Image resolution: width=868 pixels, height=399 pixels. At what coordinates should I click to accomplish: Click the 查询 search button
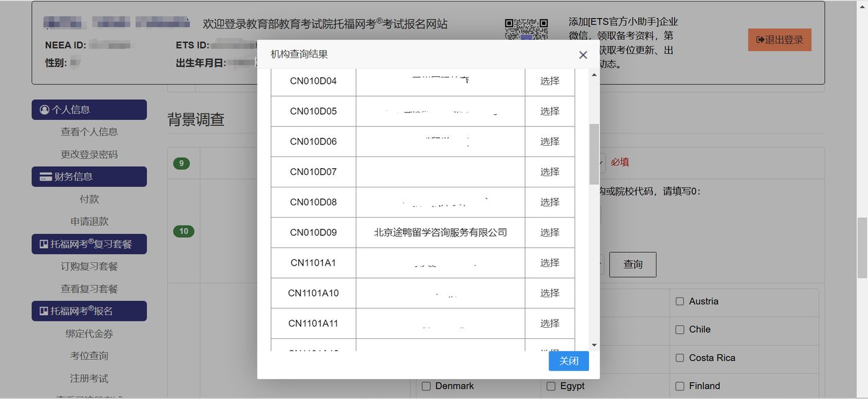[632, 264]
